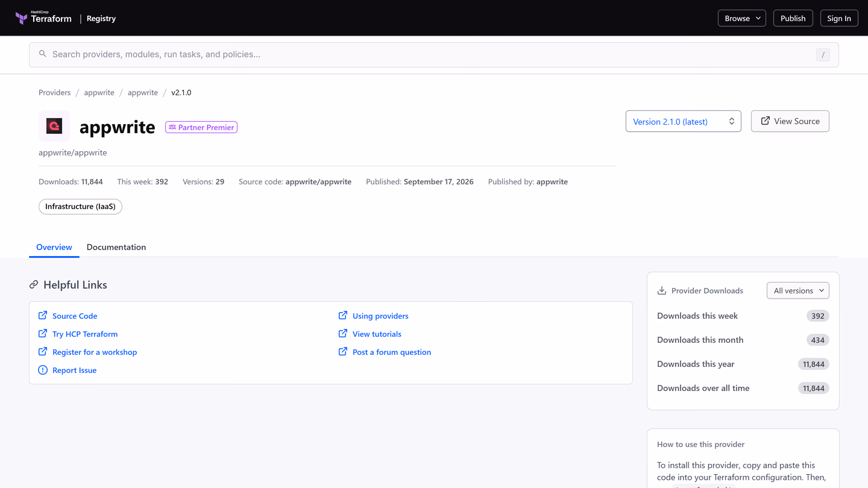Click the download icon by Provider Downloads
868x488 pixels.
(x=662, y=290)
